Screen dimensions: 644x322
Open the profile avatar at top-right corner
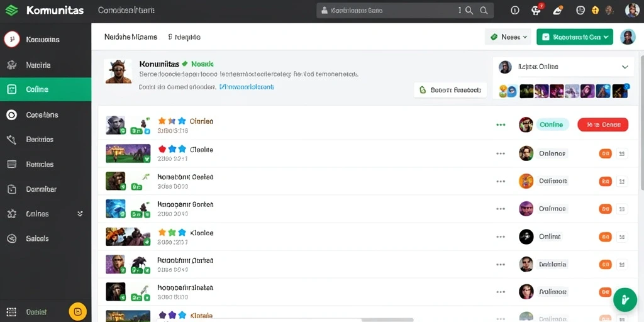(x=632, y=10)
